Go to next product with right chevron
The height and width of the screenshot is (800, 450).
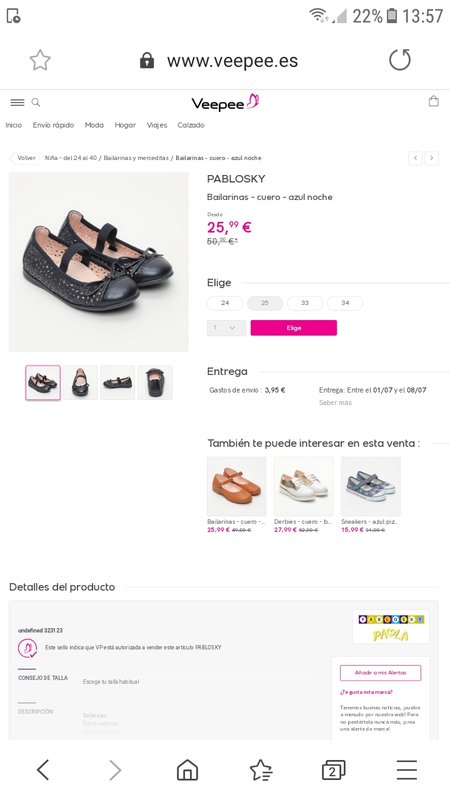click(x=432, y=158)
